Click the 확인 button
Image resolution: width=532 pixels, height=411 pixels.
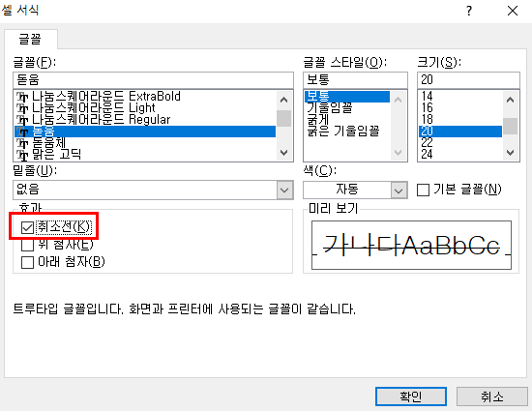click(411, 396)
